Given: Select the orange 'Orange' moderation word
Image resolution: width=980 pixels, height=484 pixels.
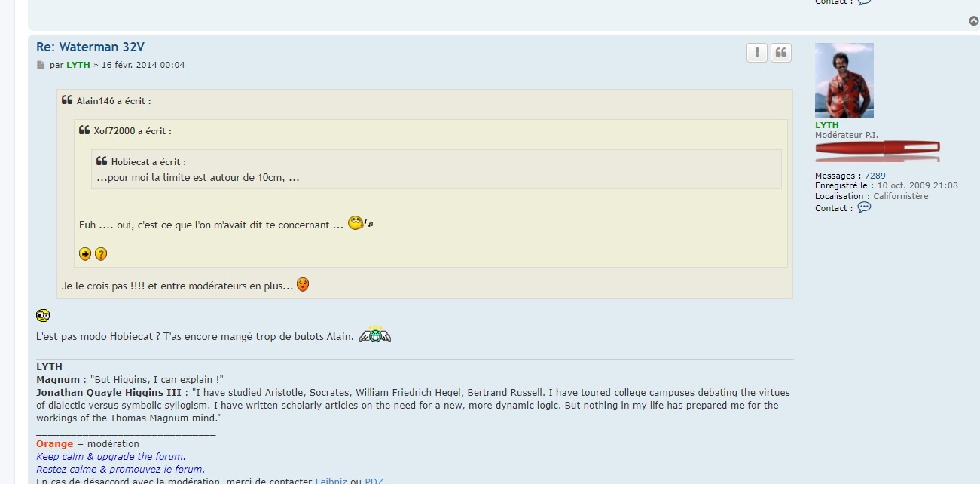Looking at the screenshot, I should [x=55, y=443].
